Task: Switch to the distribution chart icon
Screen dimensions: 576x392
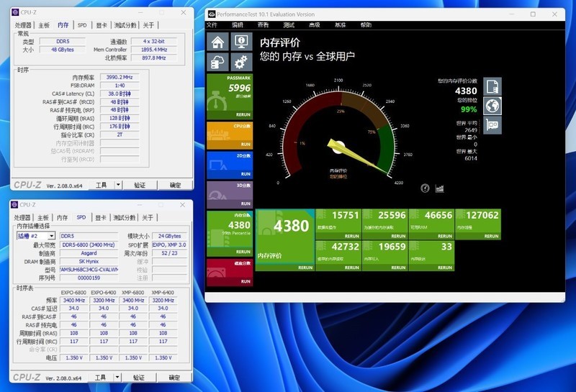Action: [439, 188]
